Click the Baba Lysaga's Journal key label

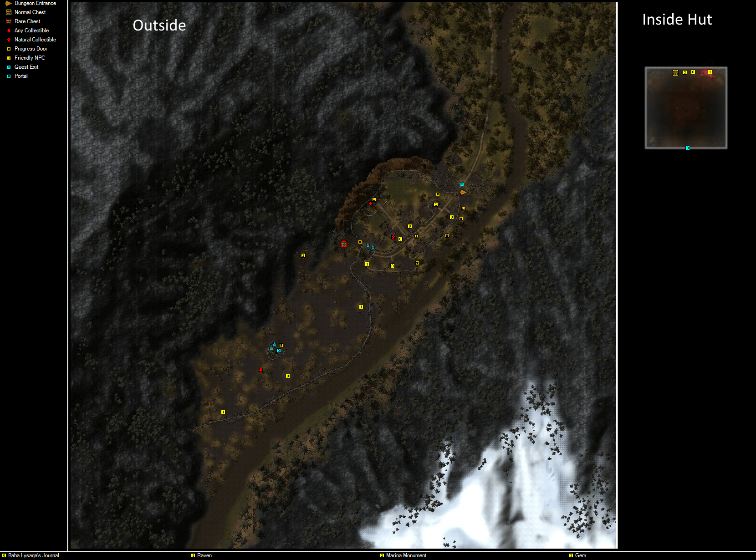coord(33,555)
